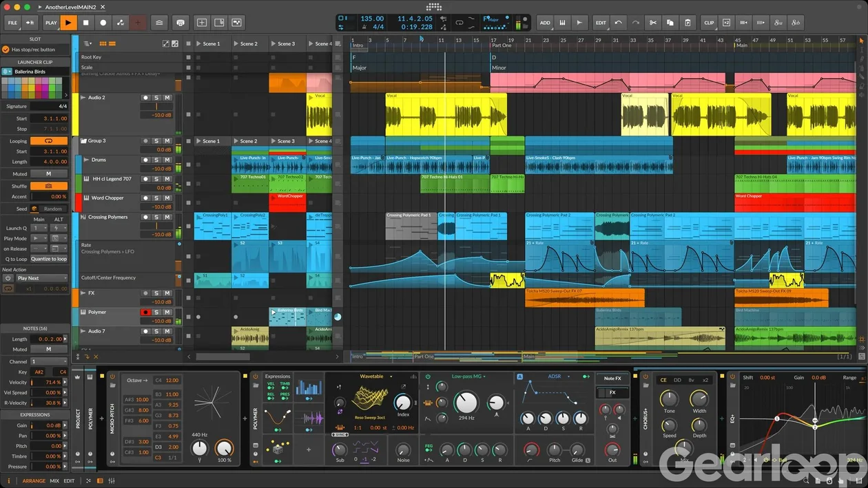Open the CLIP menu in the toolbar
The height and width of the screenshot is (488, 868).
click(x=709, y=23)
